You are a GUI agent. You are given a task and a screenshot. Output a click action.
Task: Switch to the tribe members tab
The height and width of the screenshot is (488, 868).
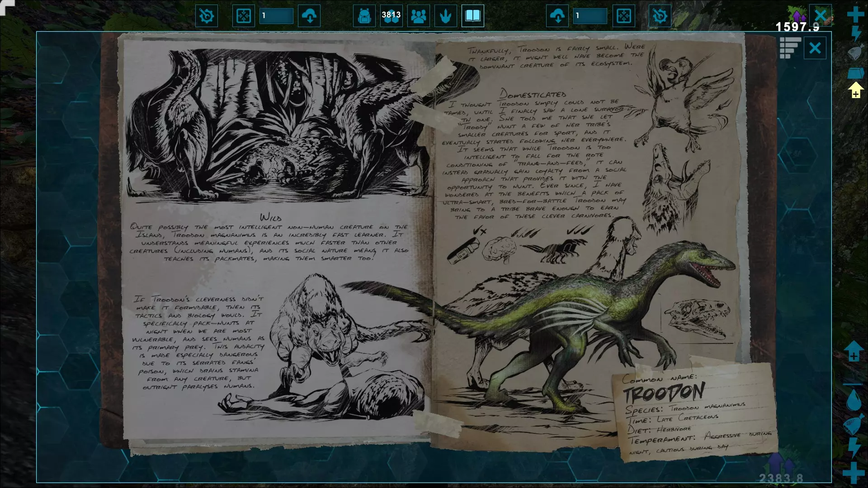pos(418,16)
